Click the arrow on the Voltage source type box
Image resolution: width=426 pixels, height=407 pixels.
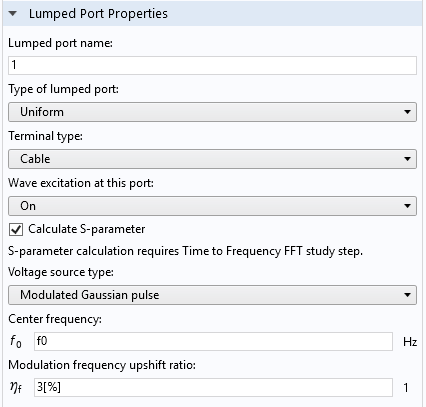[x=407, y=295]
